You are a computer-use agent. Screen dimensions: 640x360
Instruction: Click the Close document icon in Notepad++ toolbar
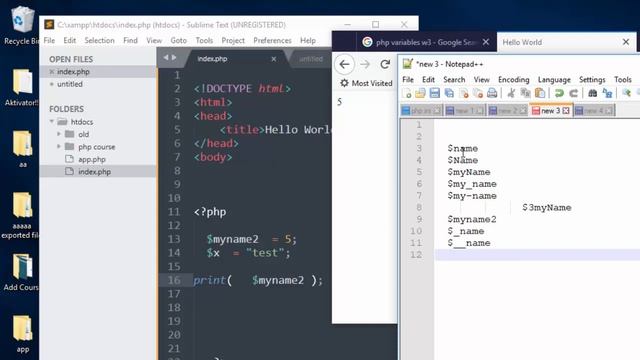pyautogui.click(x=464, y=93)
